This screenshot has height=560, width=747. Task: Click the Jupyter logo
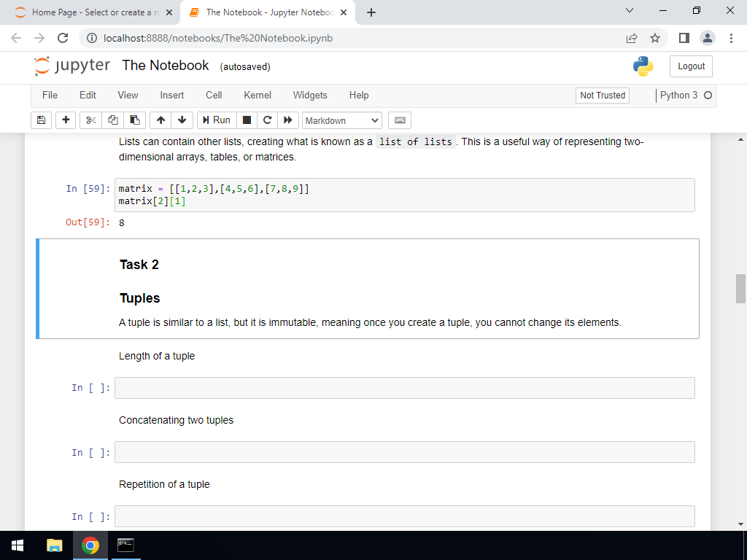tap(72, 66)
